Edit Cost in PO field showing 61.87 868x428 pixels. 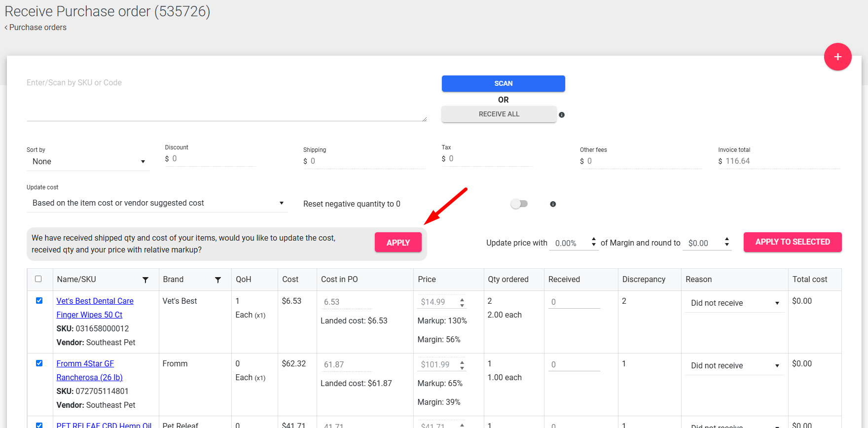pos(347,364)
